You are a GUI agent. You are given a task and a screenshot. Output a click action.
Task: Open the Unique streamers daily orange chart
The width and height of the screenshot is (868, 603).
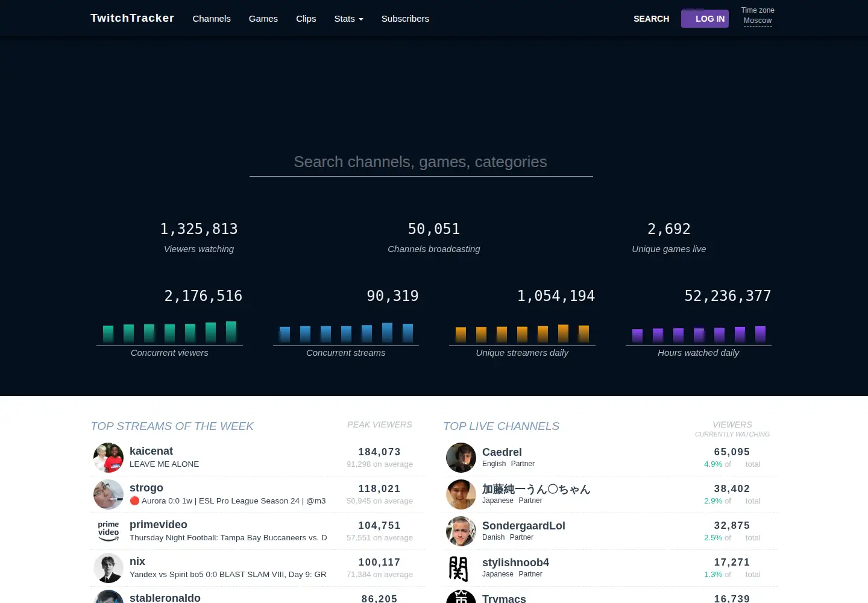[522, 332]
